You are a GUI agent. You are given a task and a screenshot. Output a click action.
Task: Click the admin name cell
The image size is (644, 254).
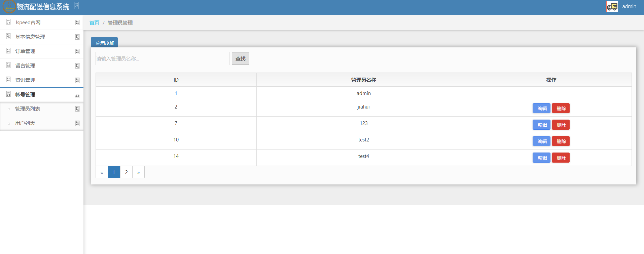364,93
